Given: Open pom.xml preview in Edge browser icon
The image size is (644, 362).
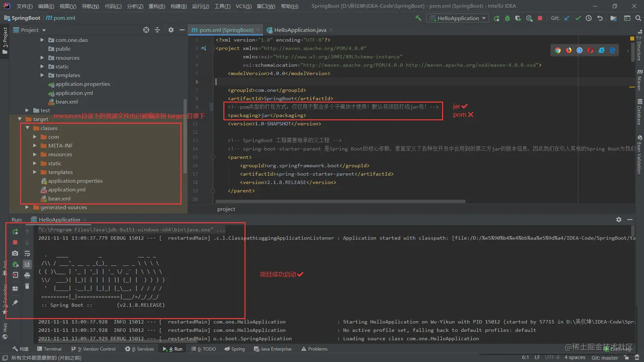Looking at the screenshot, I should tap(612, 50).
